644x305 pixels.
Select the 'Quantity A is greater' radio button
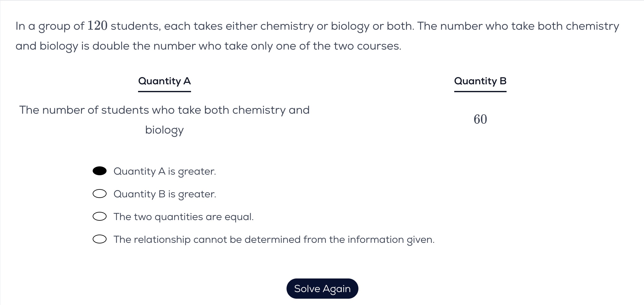(x=100, y=171)
